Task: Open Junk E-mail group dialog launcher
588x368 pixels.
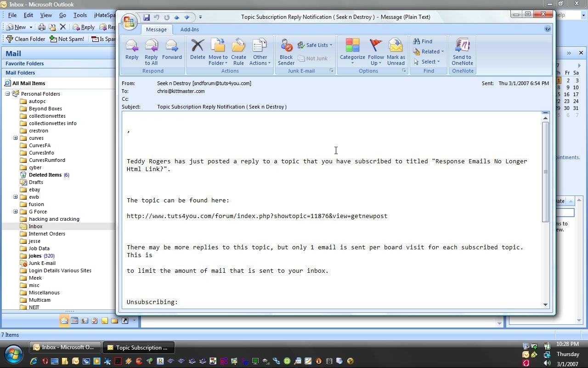Action: (x=331, y=71)
